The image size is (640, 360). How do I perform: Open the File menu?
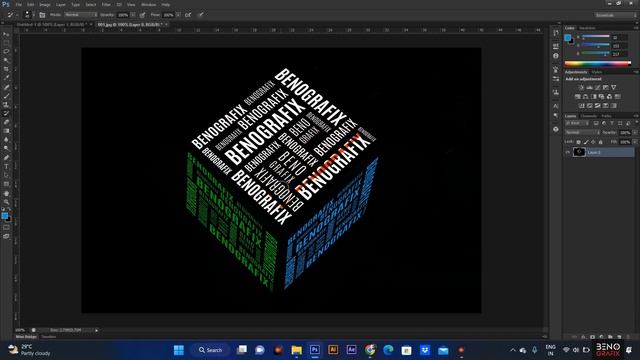18,4
